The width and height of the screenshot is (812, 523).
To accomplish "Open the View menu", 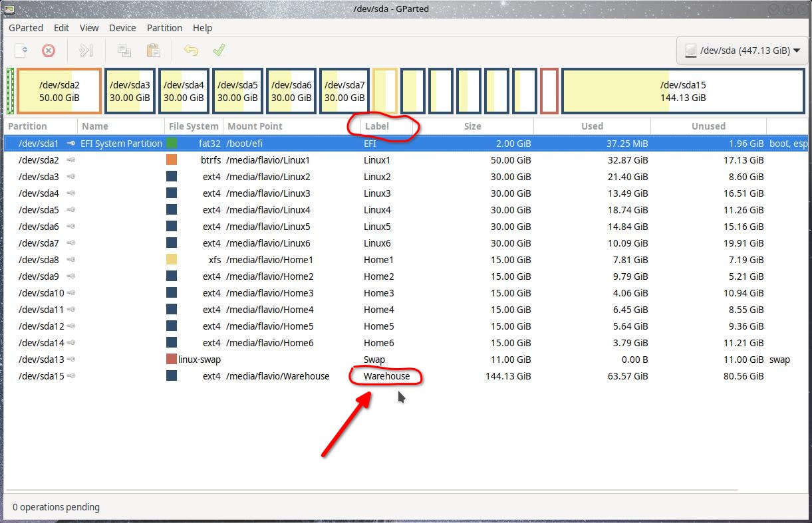I will coord(89,28).
